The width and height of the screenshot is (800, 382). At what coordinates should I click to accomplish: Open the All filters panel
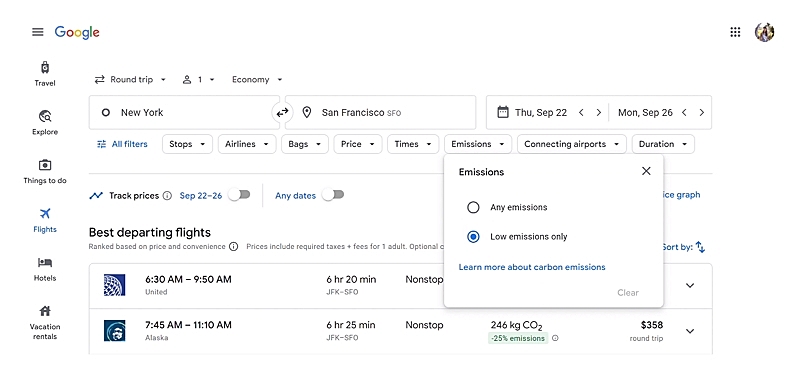(x=122, y=144)
